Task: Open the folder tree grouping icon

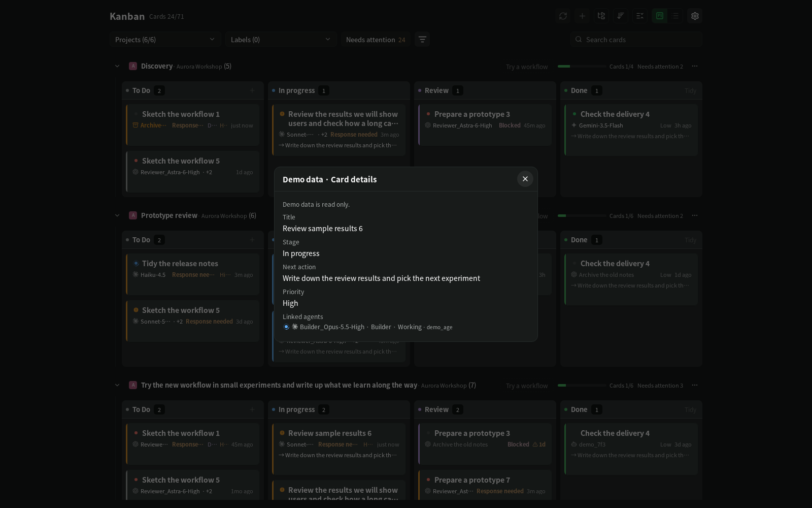Action: point(601,16)
